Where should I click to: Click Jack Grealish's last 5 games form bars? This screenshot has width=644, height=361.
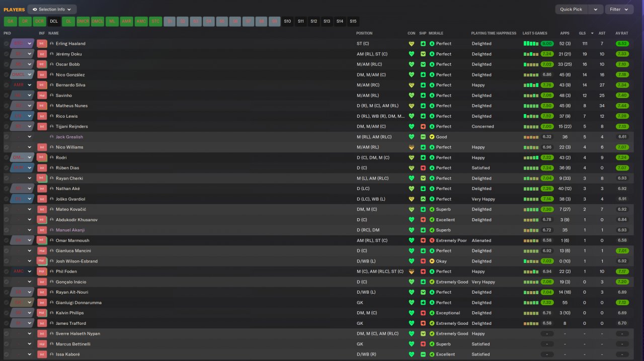point(531,137)
